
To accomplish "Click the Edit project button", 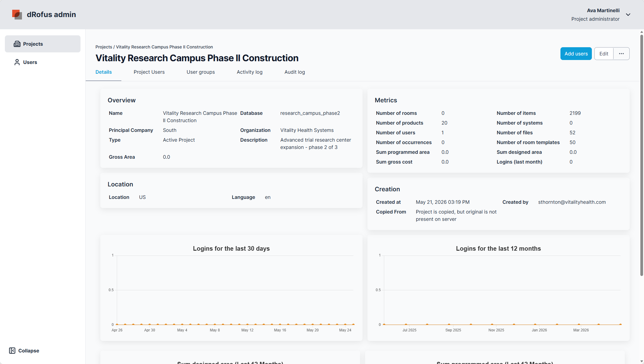I will coord(604,54).
